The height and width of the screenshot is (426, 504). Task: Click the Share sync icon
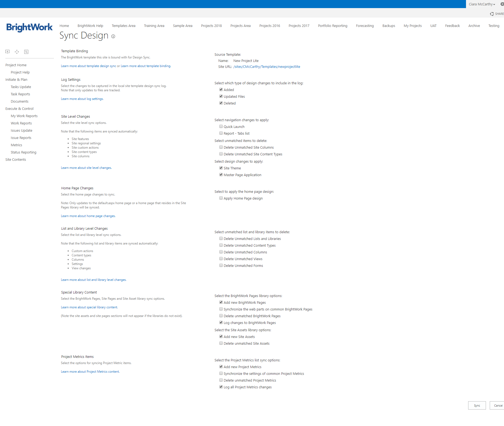(x=492, y=14)
